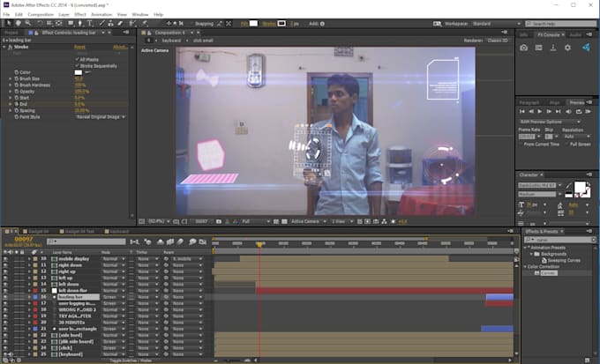
Task: Click the FX Console export download icon
Action: tap(553, 48)
